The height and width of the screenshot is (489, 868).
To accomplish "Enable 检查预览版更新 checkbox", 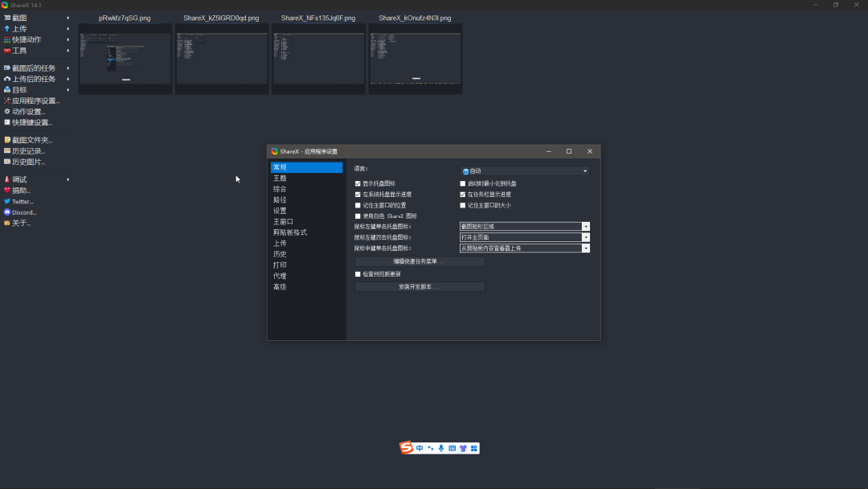I will [x=358, y=274].
